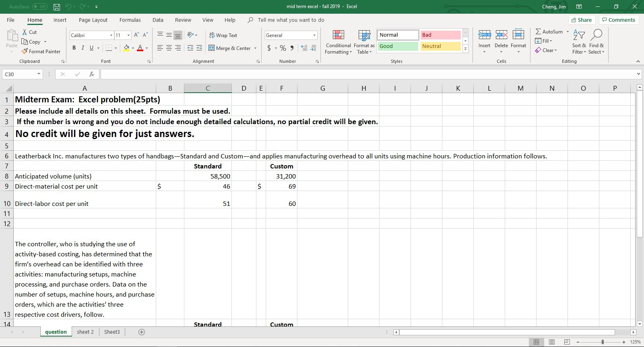Click the Paste clipboard icon
The width and height of the screenshot is (644, 347).
click(12, 36)
